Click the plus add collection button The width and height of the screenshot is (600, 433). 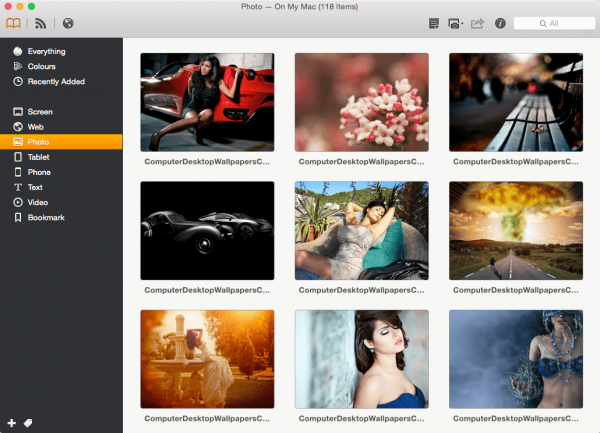click(x=11, y=423)
